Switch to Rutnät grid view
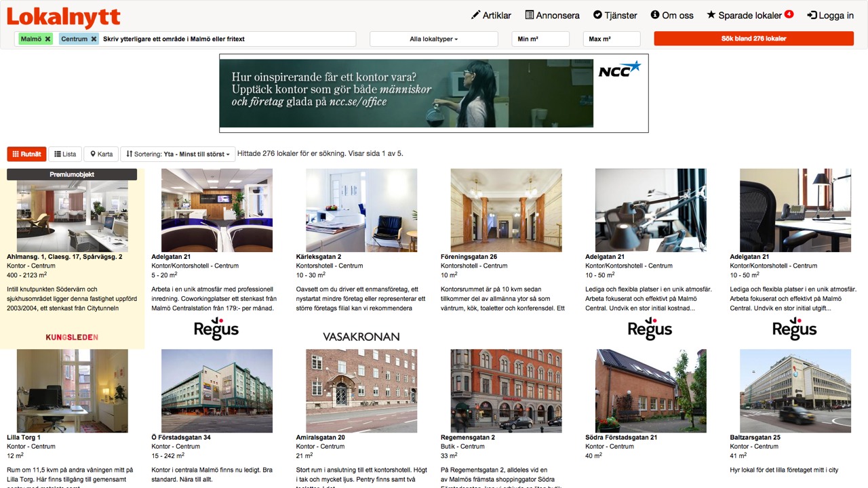Screen dimensions: 868x488 [26, 155]
